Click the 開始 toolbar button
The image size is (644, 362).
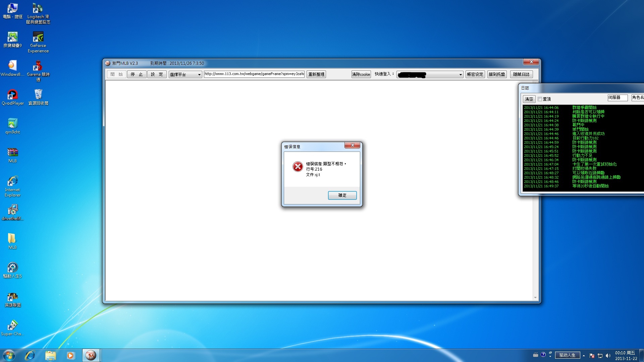click(117, 74)
